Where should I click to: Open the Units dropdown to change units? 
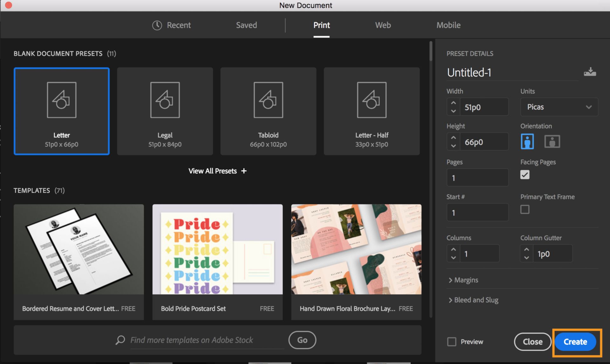[558, 107]
